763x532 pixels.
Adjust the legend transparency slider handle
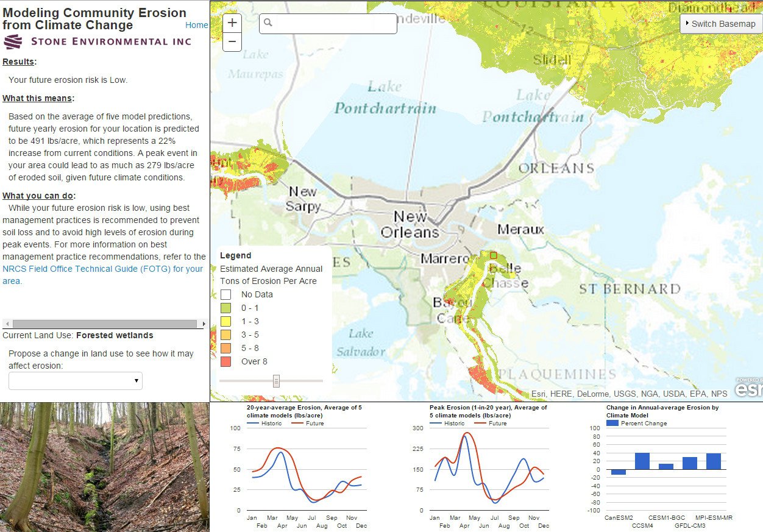point(276,381)
